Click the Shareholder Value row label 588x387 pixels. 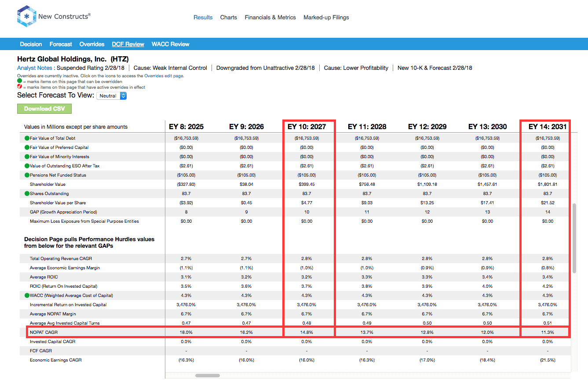click(48, 184)
